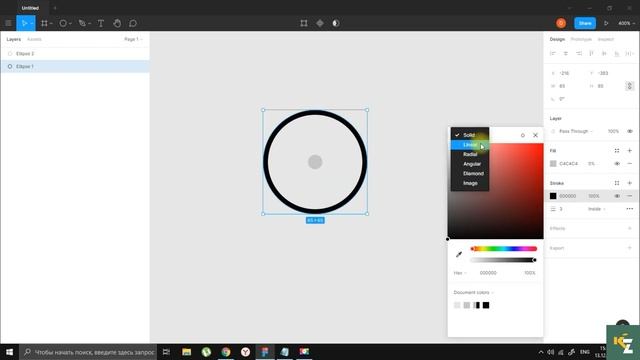Choose Radial from the fill type menu
The width and height of the screenshot is (640, 360).
(470, 154)
